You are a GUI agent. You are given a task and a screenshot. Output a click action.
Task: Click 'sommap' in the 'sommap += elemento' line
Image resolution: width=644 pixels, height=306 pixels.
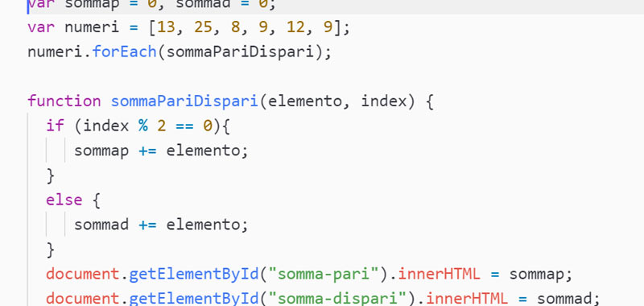coord(101,151)
